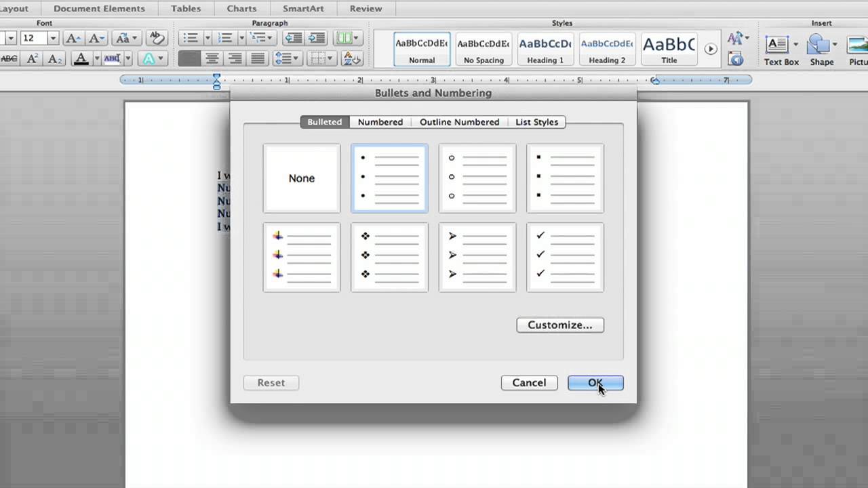This screenshot has width=868, height=488.
Task: Insert a Text Box
Action: point(777,49)
